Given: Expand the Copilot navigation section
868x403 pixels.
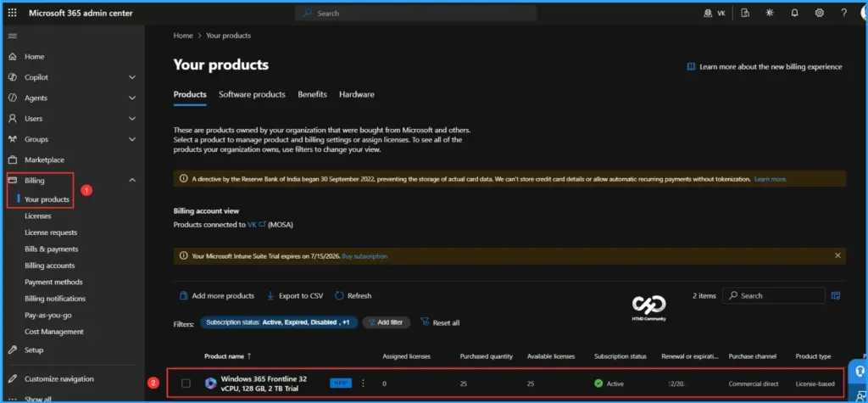Looking at the screenshot, I should click(x=132, y=77).
